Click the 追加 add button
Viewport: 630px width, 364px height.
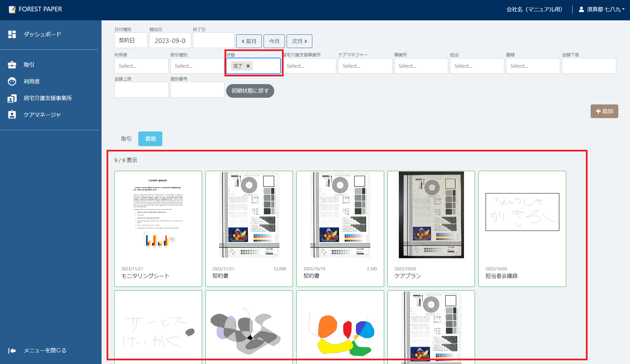[x=604, y=111]
